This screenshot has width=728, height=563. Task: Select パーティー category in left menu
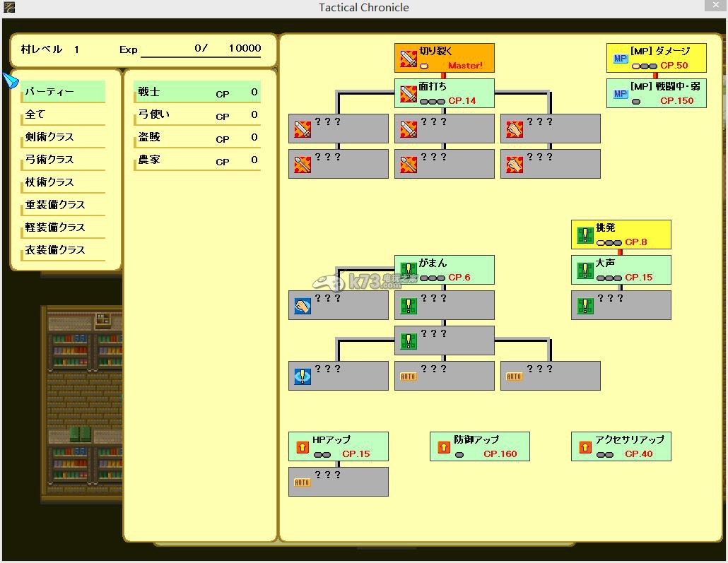pyautogui.click(x=64, y=92)
